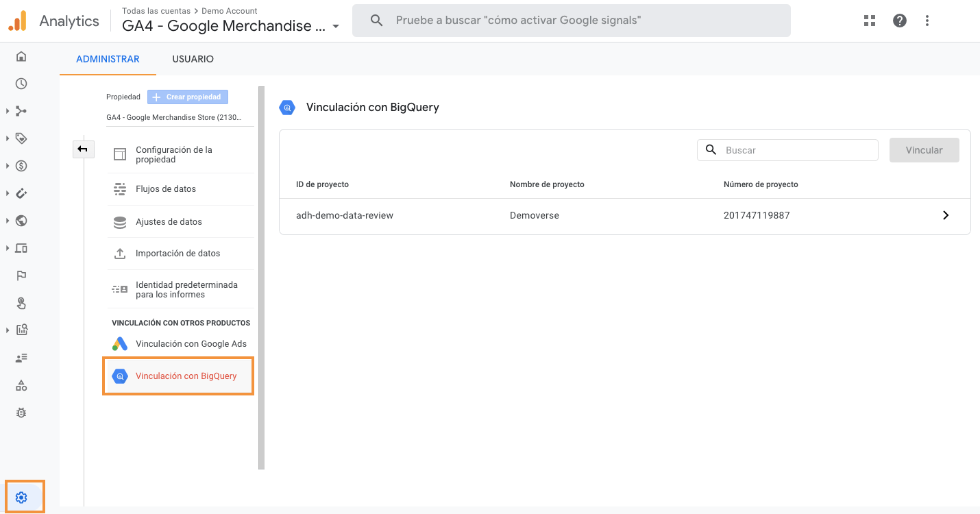Select the acquisition branching-arrows sidebar icon
980x514 pixels.
pyautogui.click(x=21, y=111)
